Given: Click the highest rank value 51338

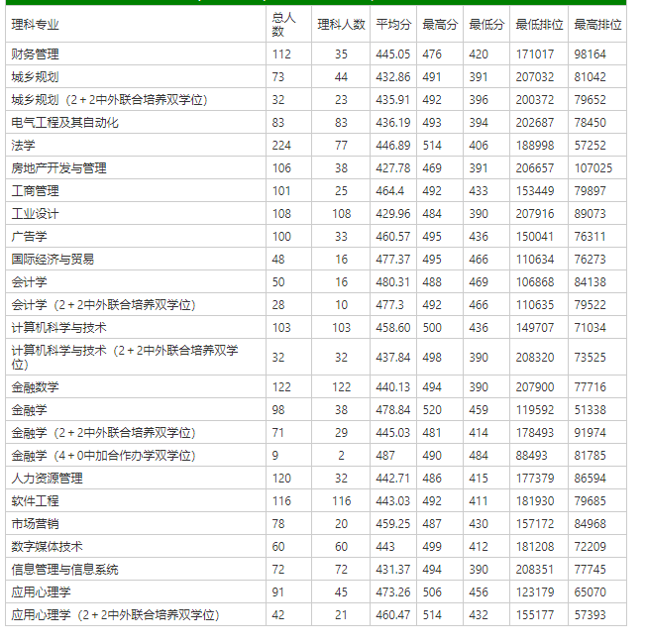Looking at the screenshot, I should [x=591, y=410].
